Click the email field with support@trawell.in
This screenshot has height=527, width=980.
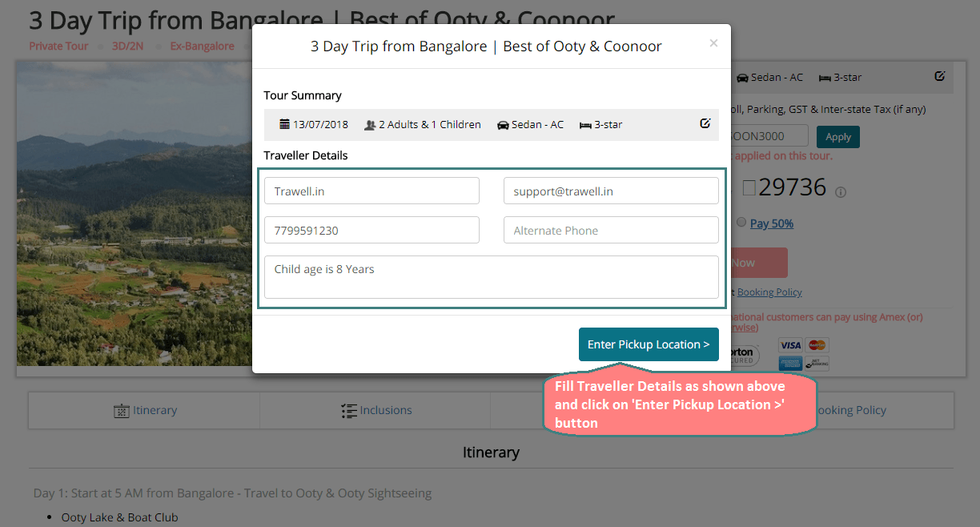point(611,191)
